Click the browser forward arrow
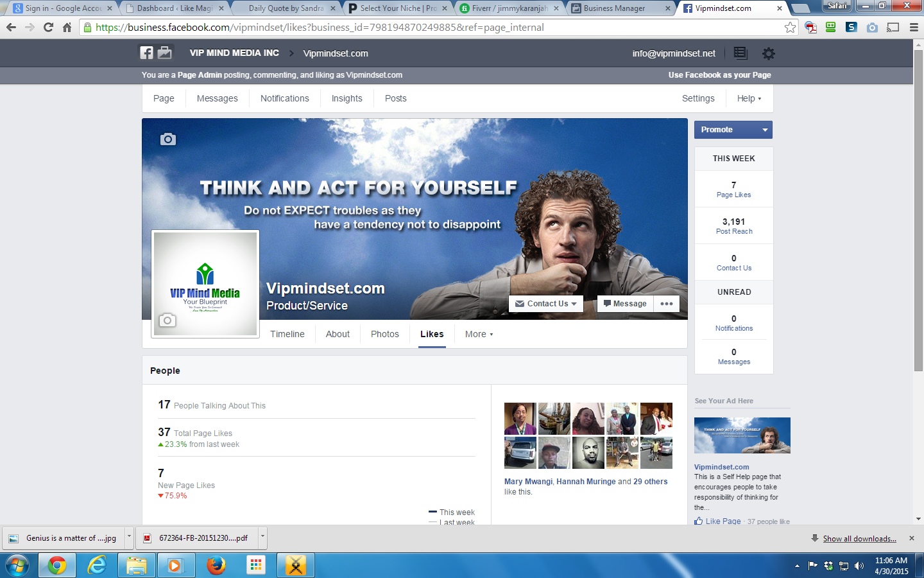 pyautogui.click(x=30, y=27)
